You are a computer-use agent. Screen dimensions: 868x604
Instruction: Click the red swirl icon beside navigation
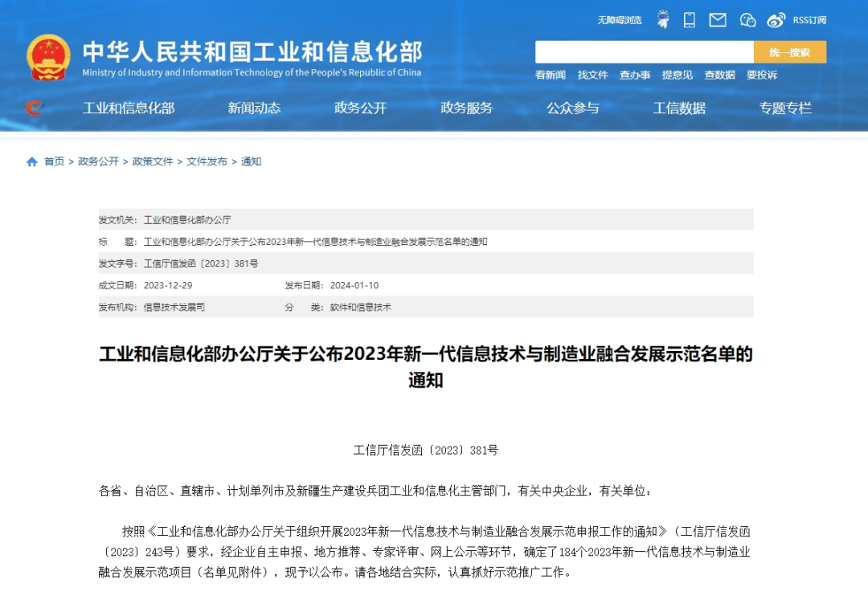pyautogui.click(x=34, y=108)
